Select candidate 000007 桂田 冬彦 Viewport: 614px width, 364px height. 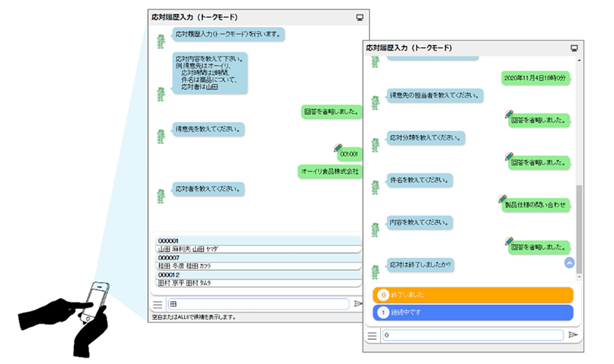pyautogui.click(x=257, y=262)
